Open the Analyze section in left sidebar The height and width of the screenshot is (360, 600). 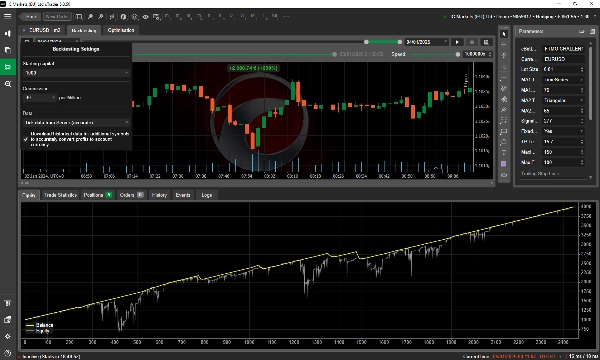click(x=7, y=84)
